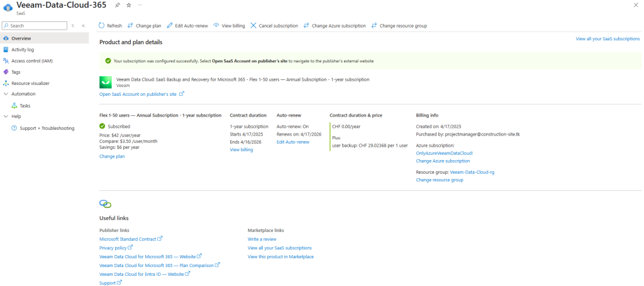644x286 pixels.
Task: Click the Change plan swap-arrows icon
Action: (x=130, y=26)
